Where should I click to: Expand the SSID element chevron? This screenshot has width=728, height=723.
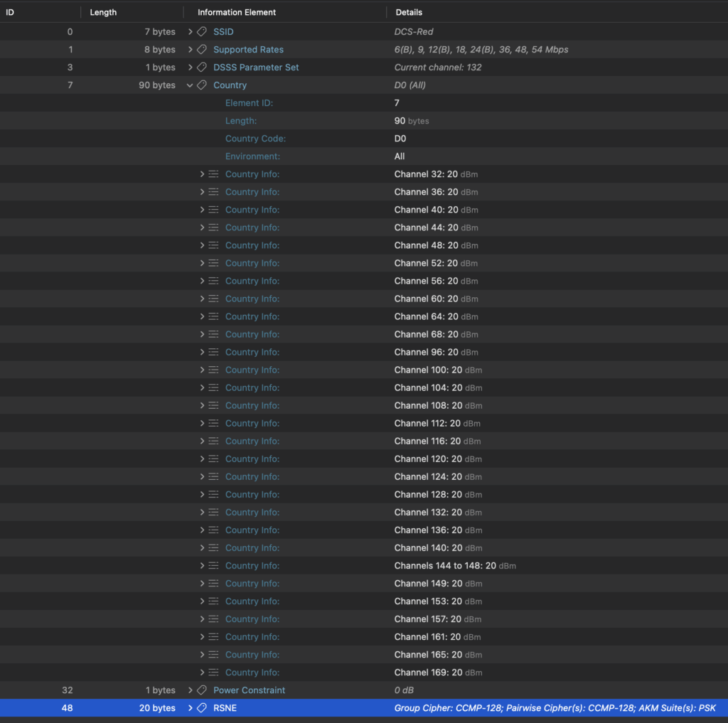pyautogui.click(x=190, y=32)
